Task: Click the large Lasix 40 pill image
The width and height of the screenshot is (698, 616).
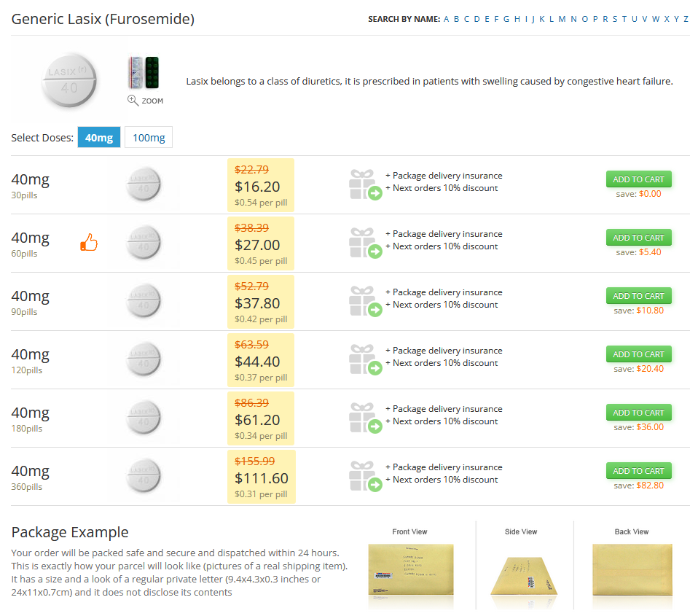Action: 69,80
